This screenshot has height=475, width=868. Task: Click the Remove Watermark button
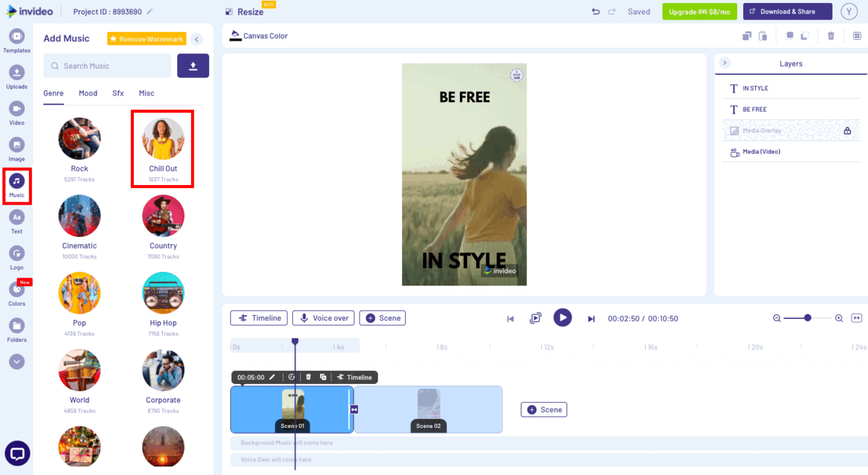[x=147, y=39]
